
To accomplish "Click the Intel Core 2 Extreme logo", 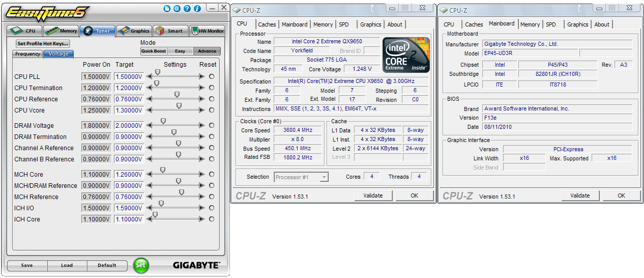I will [x=406, y=54].
